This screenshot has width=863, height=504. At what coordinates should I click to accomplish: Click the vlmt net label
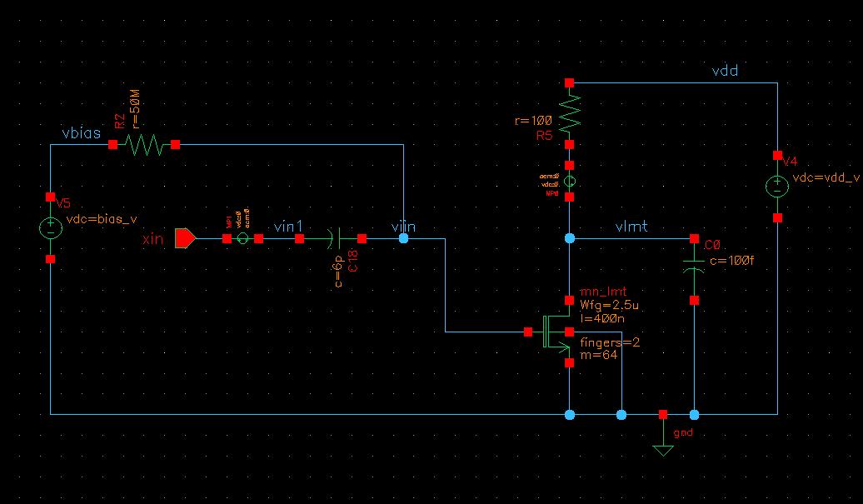[x=631, y=226]
